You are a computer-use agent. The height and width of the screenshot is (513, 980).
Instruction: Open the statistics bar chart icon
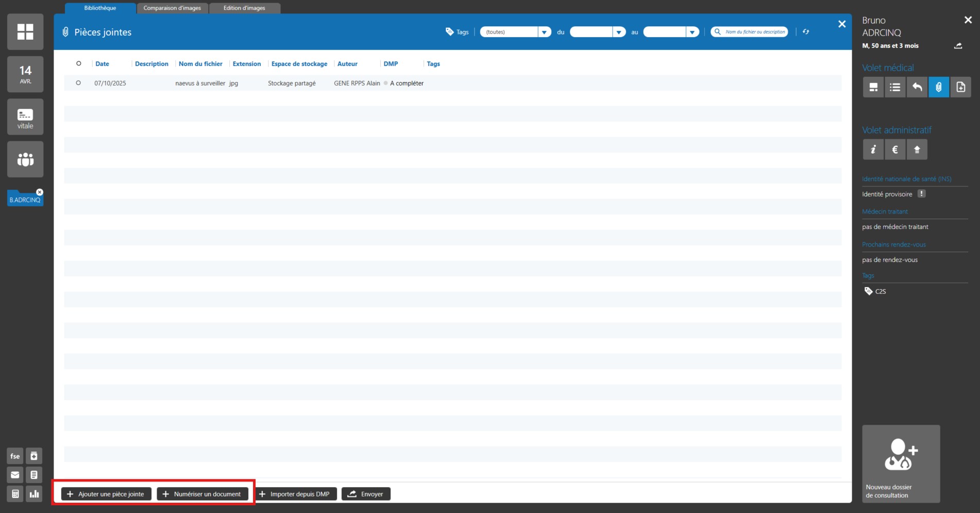tap(34, 494)
